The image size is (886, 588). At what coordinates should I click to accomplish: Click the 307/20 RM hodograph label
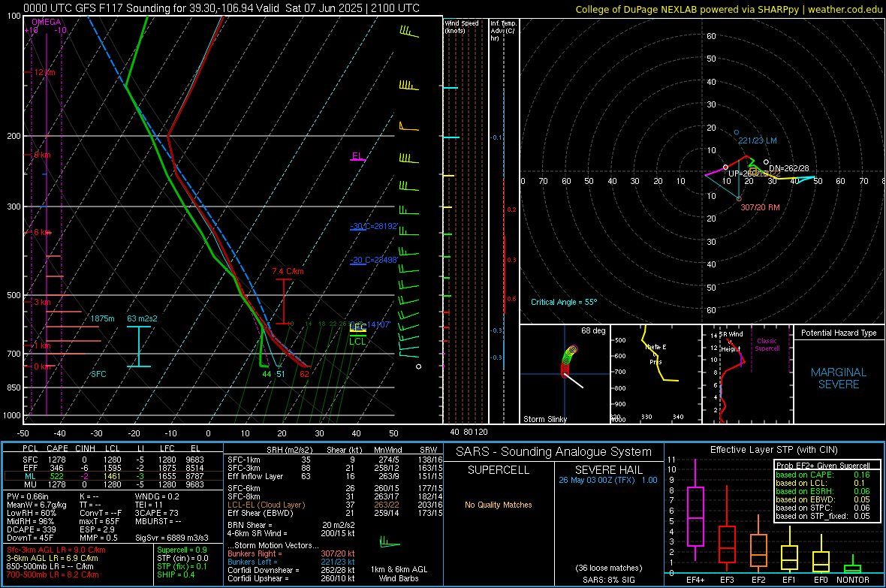[760, 207]
